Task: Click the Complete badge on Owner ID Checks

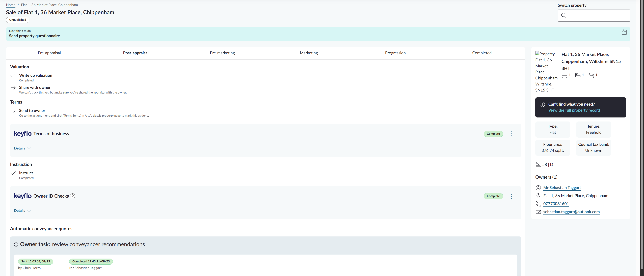Action: [493, 196]
